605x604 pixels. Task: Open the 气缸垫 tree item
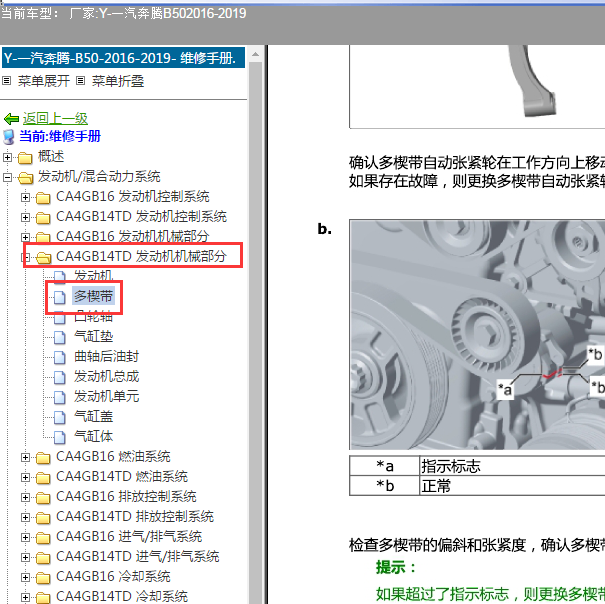click(94, 336)
